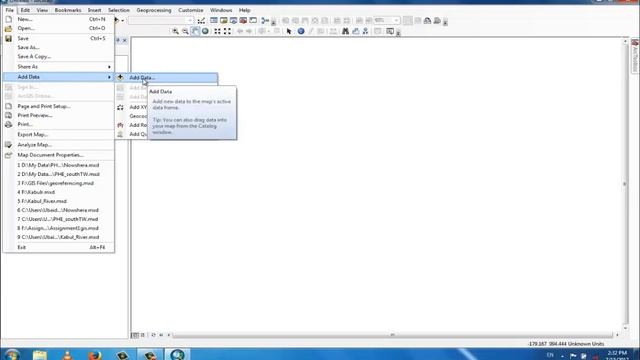Choose Page and Print Setup...
The width and height of the screenshot is (640, 360).
(x=44, y=106)
